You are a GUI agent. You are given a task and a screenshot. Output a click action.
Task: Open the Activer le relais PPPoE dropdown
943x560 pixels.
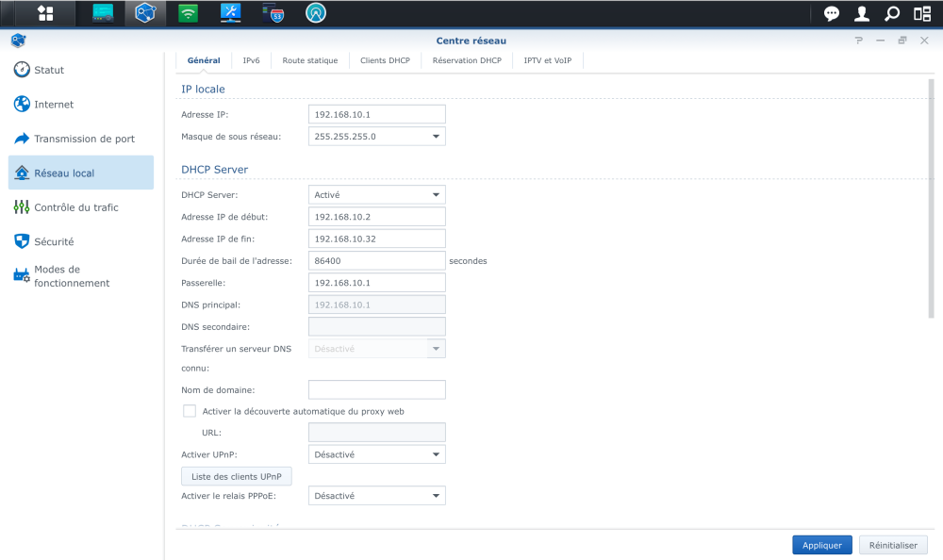tap(436, 496)
